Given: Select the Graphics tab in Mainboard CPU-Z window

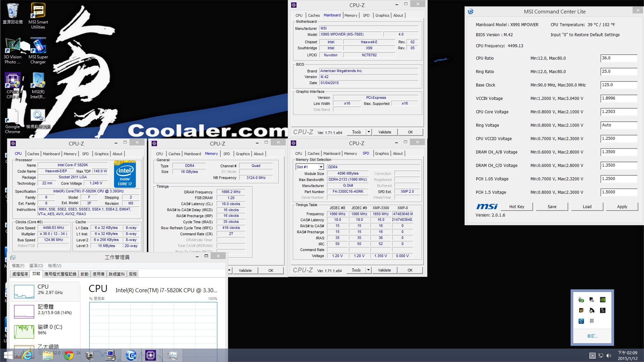Looking at the screenshot, I should (x=382, y=15).
